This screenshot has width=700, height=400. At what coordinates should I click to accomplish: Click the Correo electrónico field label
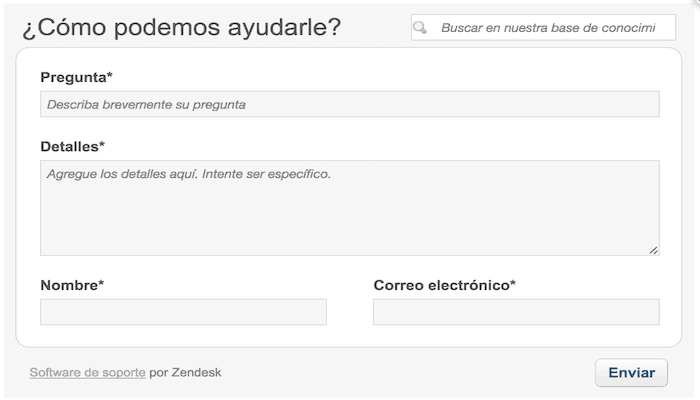point(445,285)
